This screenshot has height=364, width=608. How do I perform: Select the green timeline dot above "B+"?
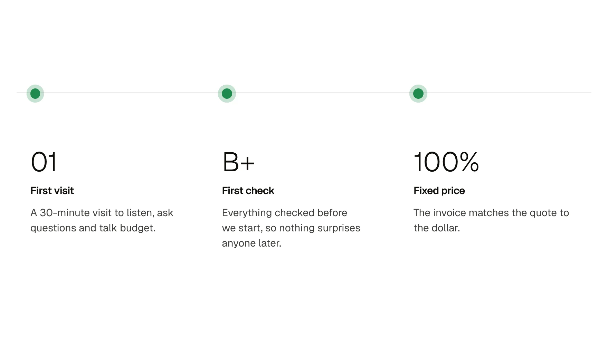(227, 93)
